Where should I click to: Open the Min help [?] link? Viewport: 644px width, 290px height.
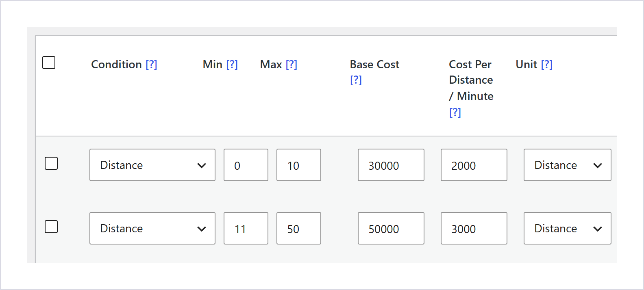click(232, 65)
